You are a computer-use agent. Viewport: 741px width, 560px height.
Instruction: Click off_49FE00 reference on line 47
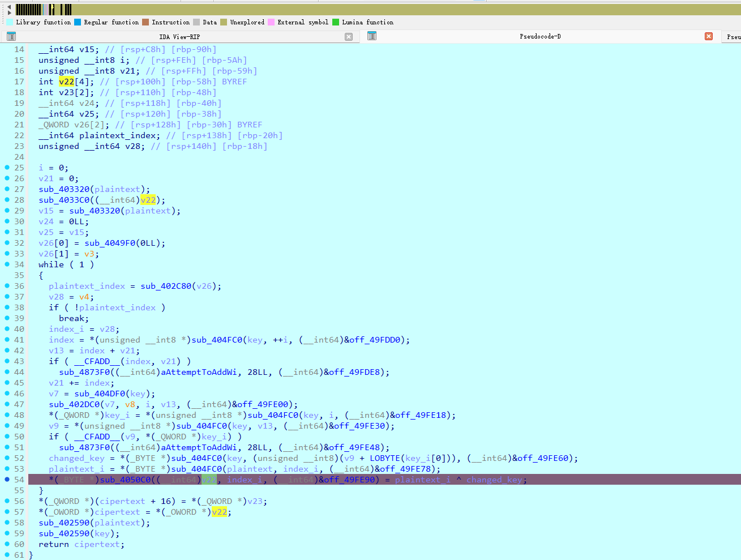pos(263,404)
